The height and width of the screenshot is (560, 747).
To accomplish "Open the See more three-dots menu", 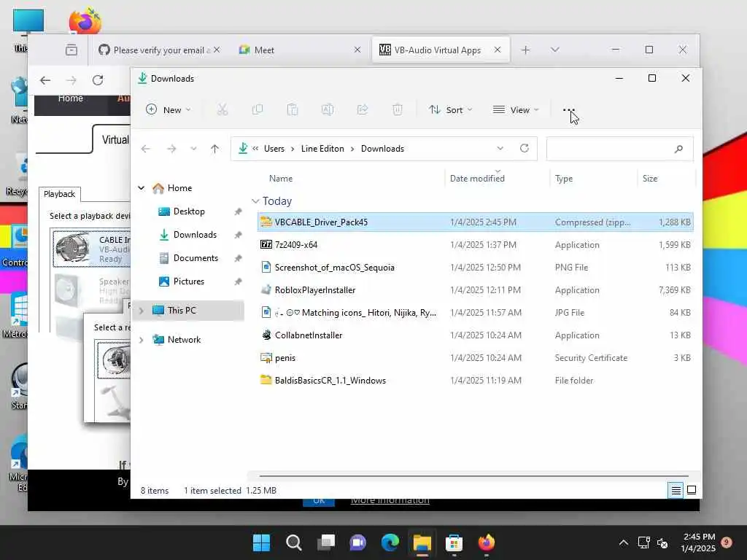I will [x=568, y=109].
